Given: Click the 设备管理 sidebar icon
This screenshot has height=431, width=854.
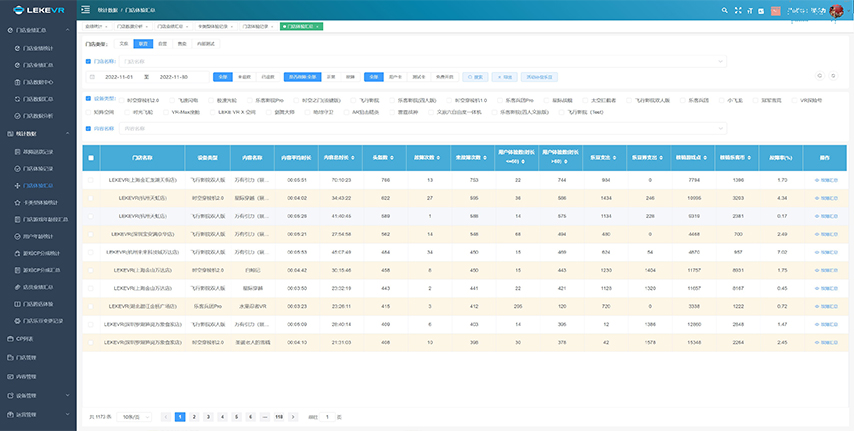Looking at the screenshot, I should [x=10, y=396].
